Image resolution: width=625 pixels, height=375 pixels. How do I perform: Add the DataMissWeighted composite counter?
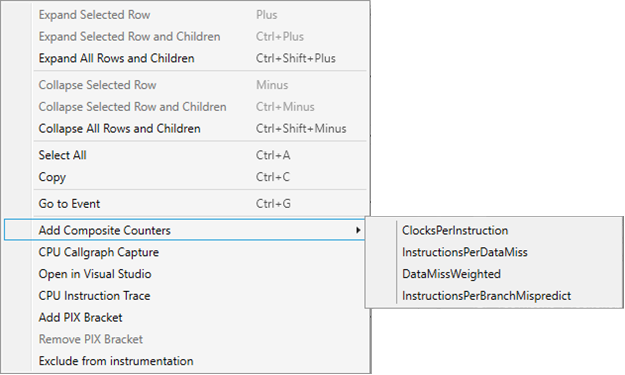(x=451, y=274)
